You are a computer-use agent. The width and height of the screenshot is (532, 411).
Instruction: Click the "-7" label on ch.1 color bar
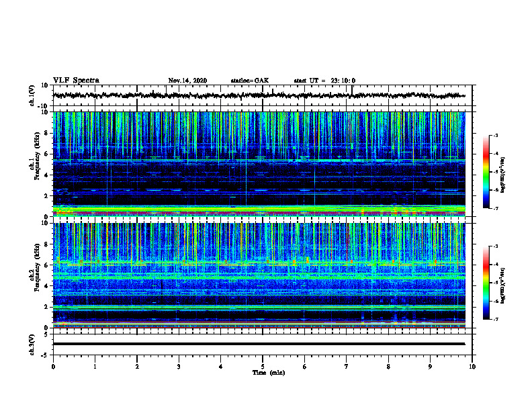tap(495, 208)
